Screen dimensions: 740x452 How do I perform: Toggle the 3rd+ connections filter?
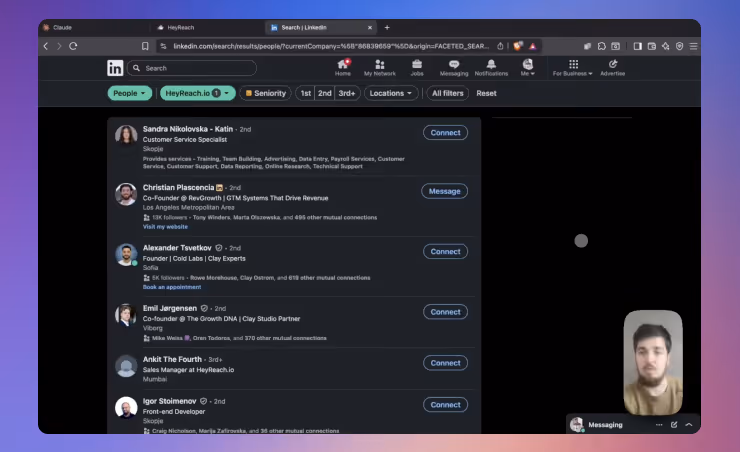[347, 93]
